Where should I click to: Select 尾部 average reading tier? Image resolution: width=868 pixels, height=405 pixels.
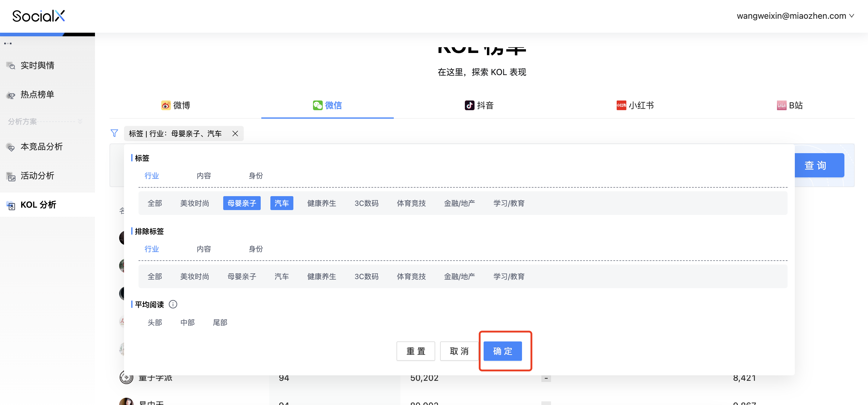click(220, 323)
